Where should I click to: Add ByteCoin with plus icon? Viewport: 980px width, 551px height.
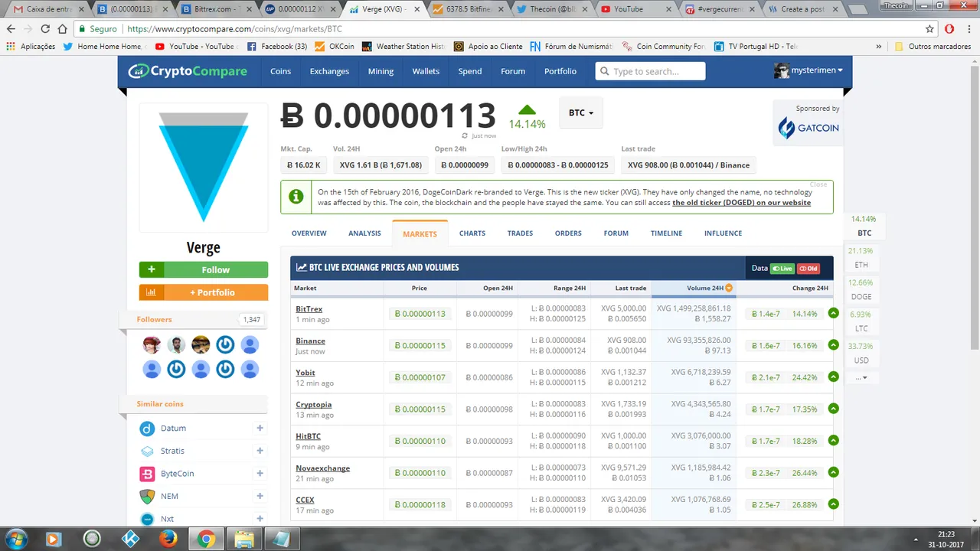point(260,474)
